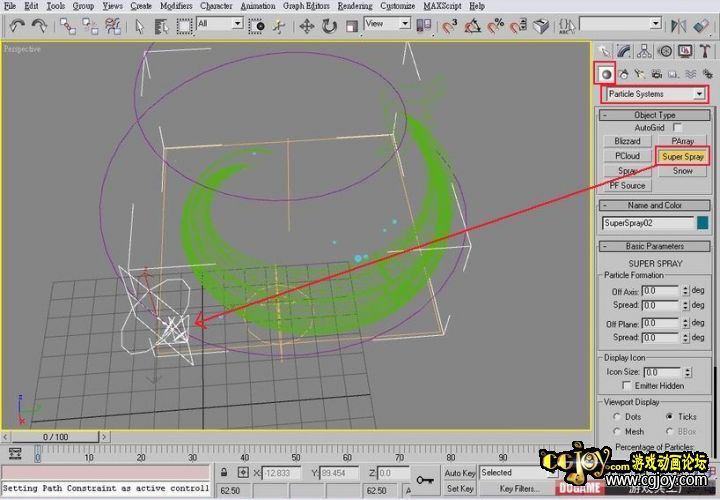Screen dimensions: 720x500
Task: Activate the Select and Rotate tool
Action: [x=329, y=26]
